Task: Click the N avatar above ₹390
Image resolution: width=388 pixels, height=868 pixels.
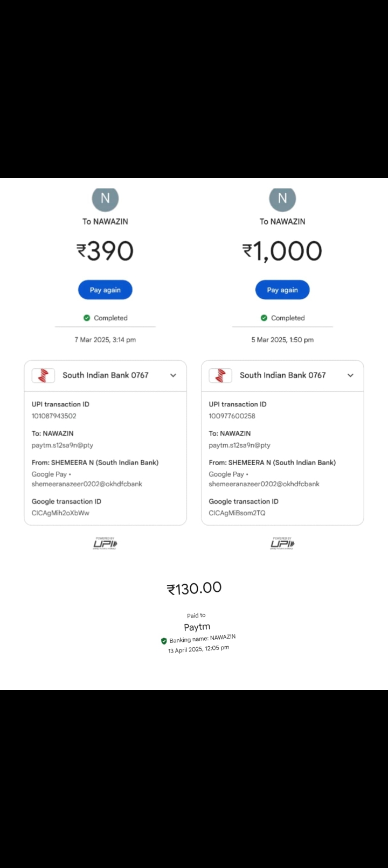Action: click(x=105, y=199)
